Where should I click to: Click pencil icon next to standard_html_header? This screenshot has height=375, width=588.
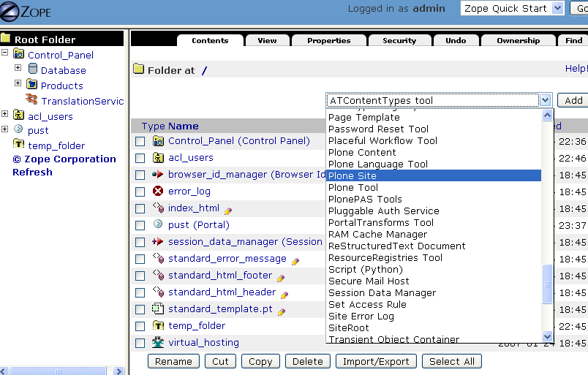point(284,295)
